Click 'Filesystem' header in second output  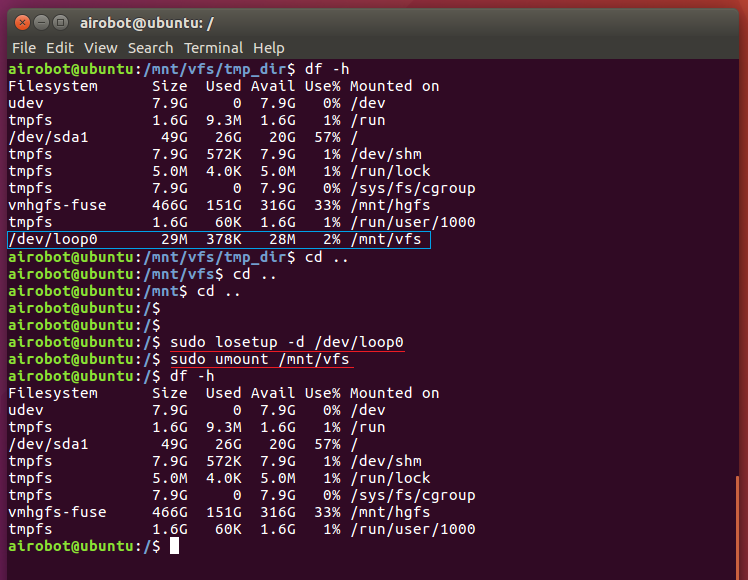click(x=53, y=393)
